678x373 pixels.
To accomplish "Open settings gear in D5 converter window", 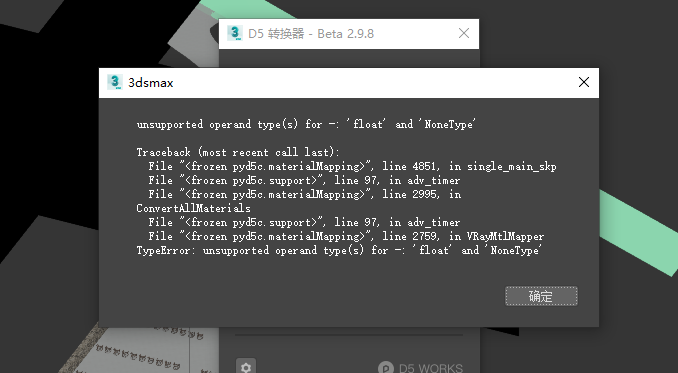I will 246,367.
